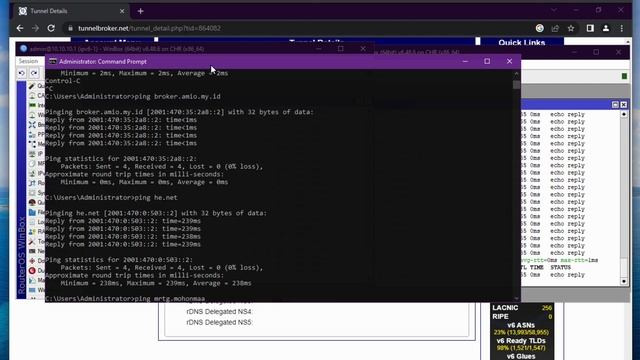This screenshot has width=640, height=360.
Task: Select the Tunnel Details tab
Action: coord(71,11)
